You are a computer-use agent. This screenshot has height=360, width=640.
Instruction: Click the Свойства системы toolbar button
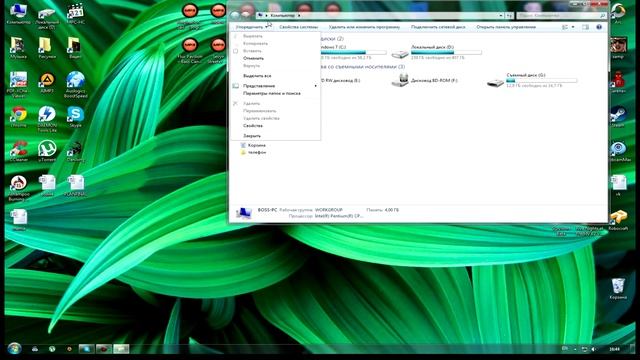tap(299, 27)
